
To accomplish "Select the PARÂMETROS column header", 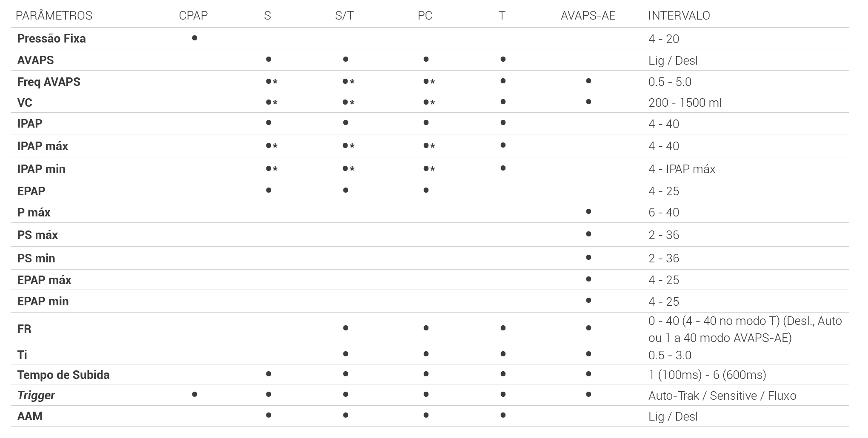I will [x=54, y=16].
